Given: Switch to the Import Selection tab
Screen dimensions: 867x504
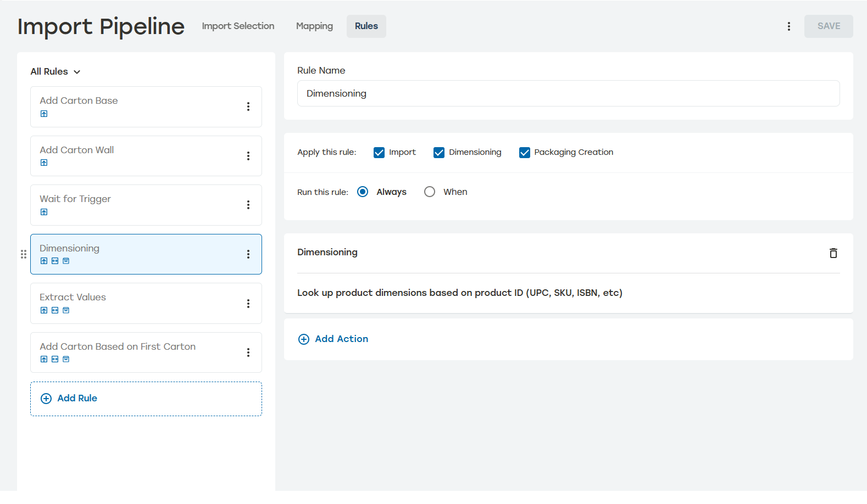Looking at the screenshot, I should [238, 26].
